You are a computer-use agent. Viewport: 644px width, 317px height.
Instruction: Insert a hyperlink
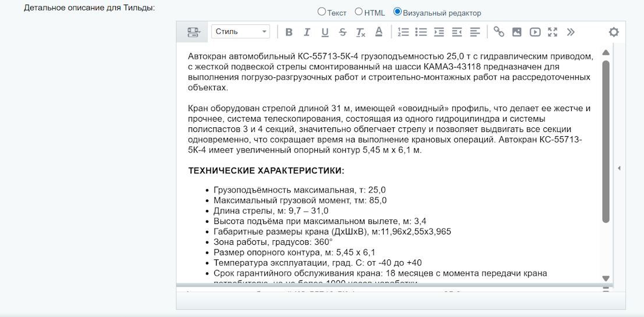click(498, 32)
